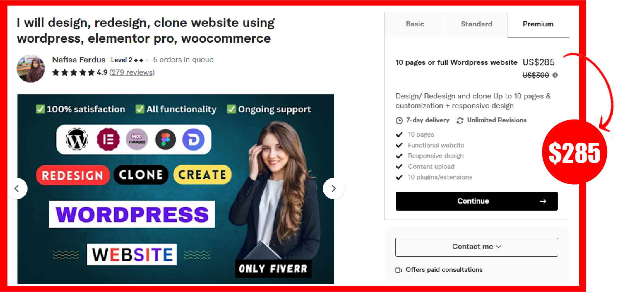Viewport: 644px width, 292px height.
Task: Open the 279 reviews link
Action: [132, 72]
